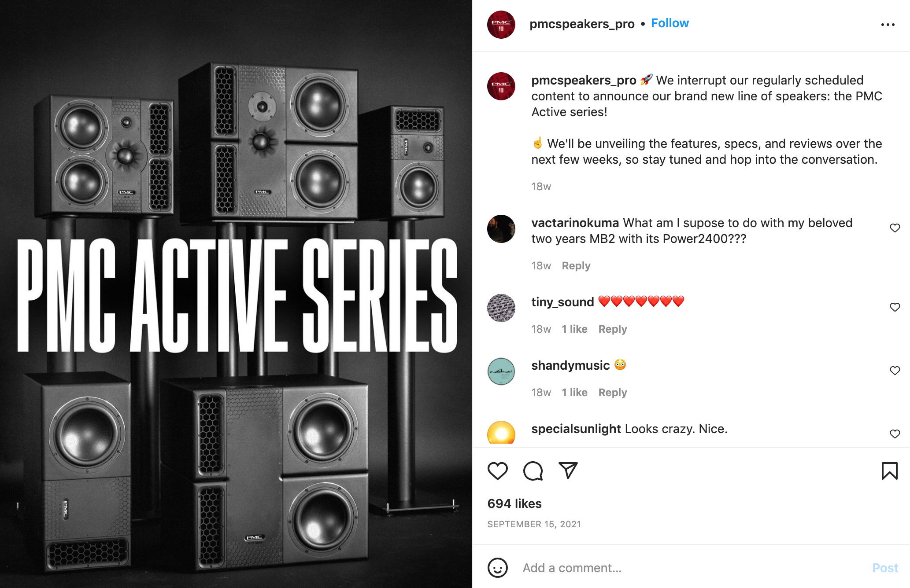The height and width of the screenshot is (588, 910).
Task: Like the post with heart icon
Action: tap(498, 471)
